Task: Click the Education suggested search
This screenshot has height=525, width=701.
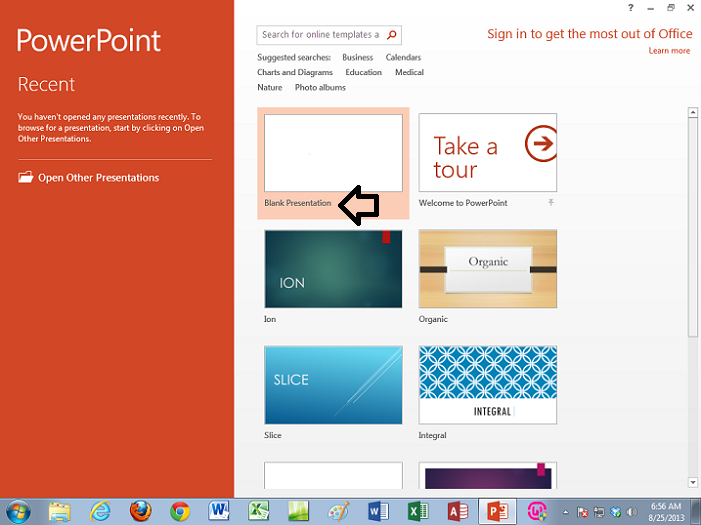Action: [x=363, y=72]
